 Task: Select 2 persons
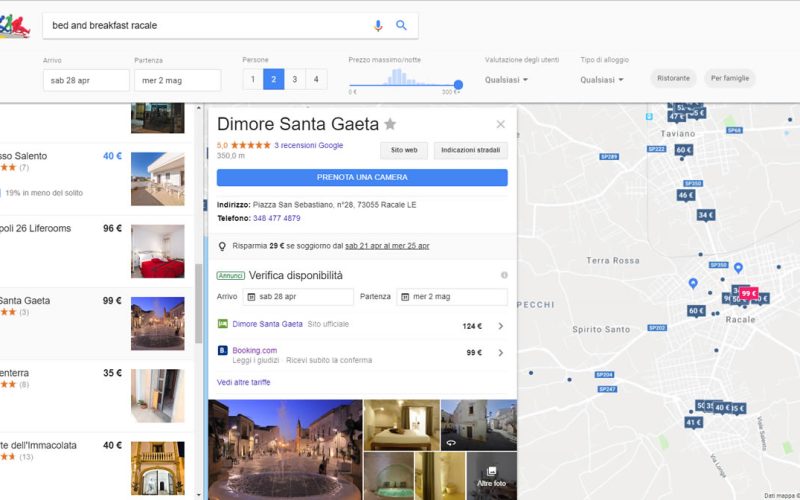click(x=273, y=79)
